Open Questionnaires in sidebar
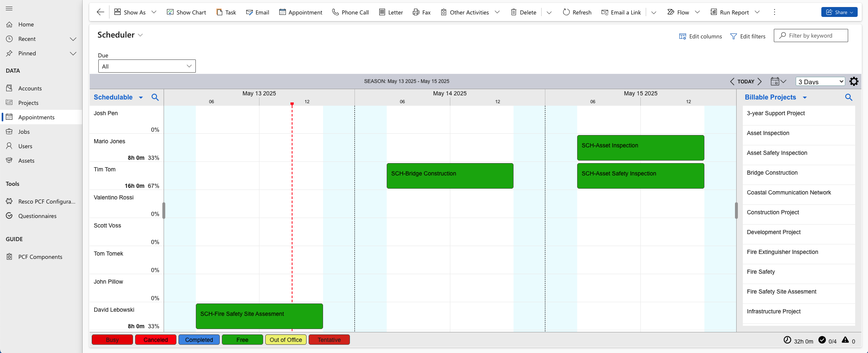The image size is (868, 353). pos(41,216)
